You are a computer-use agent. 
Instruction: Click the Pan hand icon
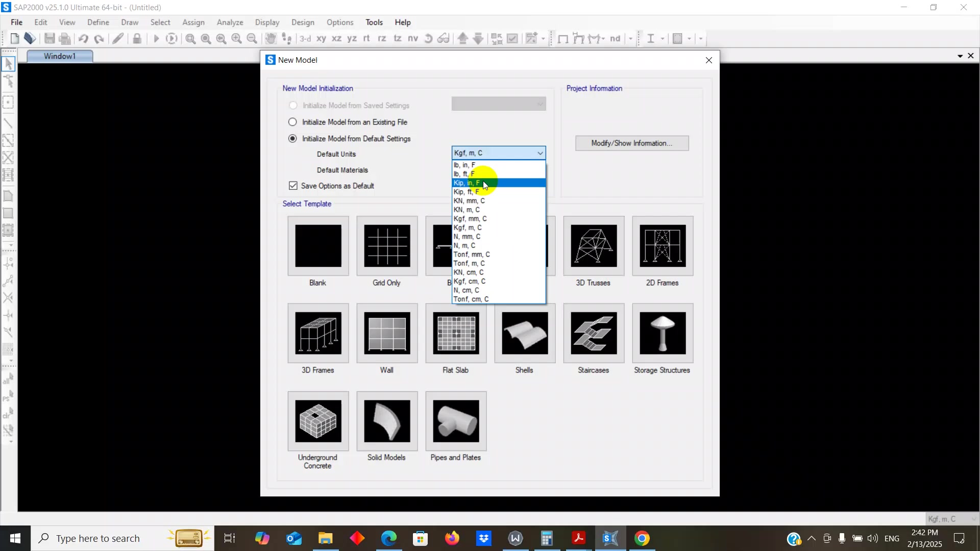click(271, 38)
